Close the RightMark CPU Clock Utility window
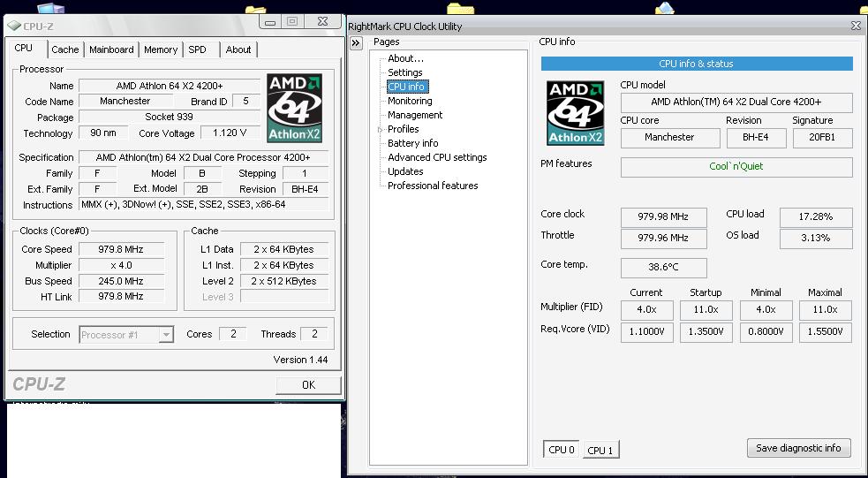This screenshot has width=868, height=478. coord(856,26)
